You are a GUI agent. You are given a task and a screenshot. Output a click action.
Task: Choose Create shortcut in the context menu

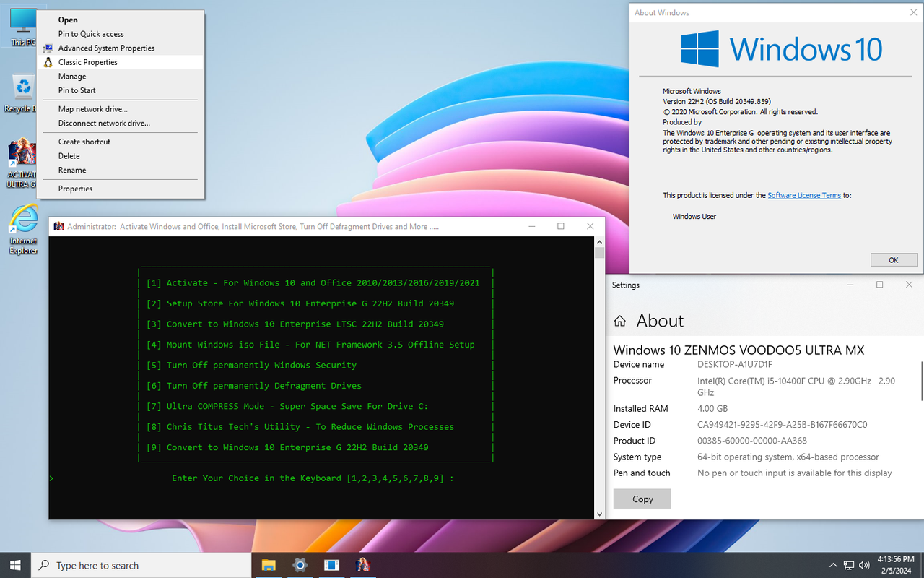[121, 142]
